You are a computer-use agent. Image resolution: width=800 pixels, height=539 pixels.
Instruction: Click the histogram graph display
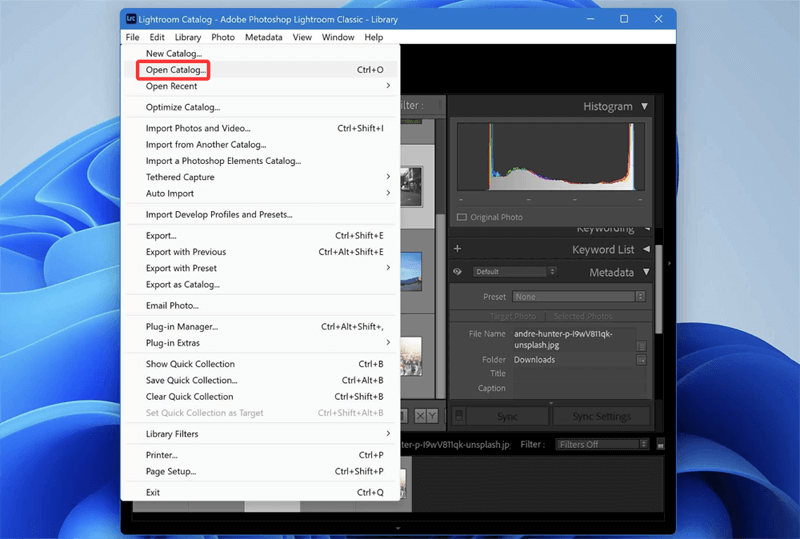pos(551,157)
